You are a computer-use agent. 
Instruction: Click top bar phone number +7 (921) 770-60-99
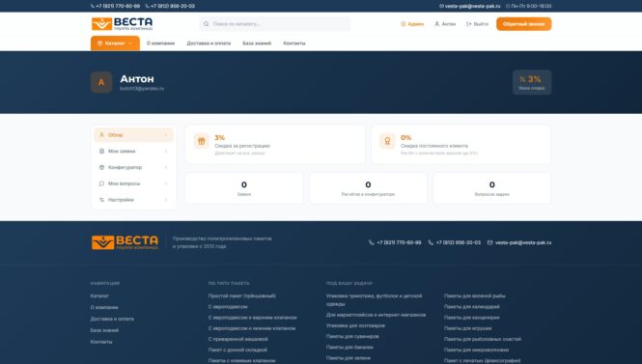coord(118,6)
